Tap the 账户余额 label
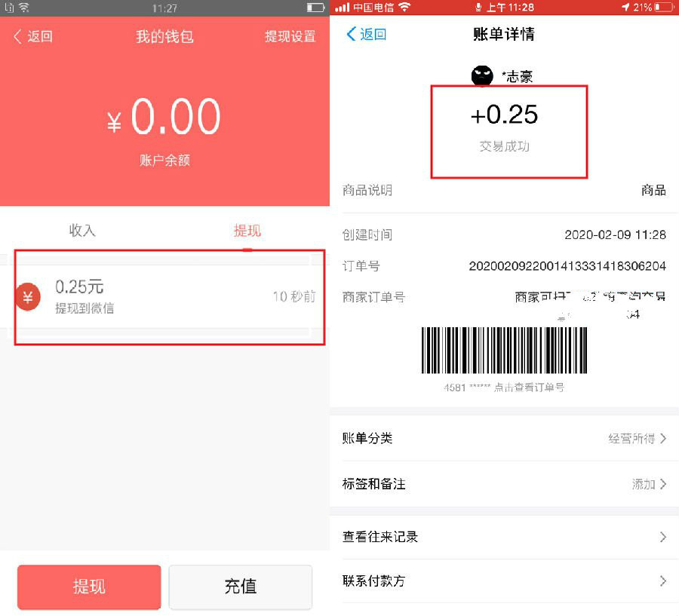 164,161
